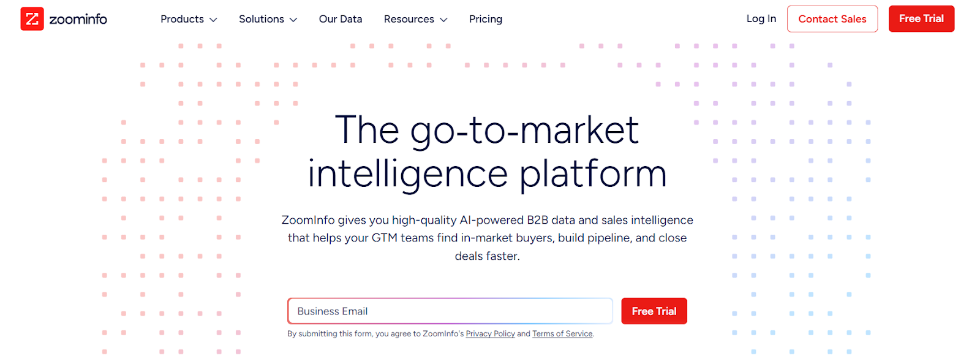Open the Terms of Service link

562,333
